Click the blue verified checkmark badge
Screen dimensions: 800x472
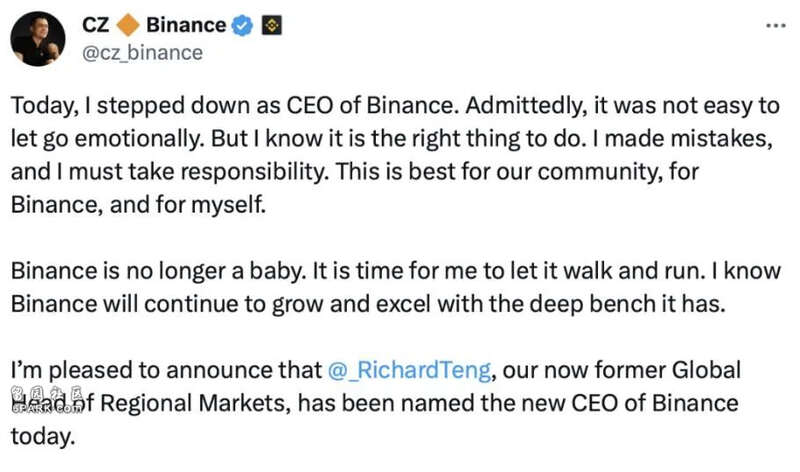click(242, 27)
